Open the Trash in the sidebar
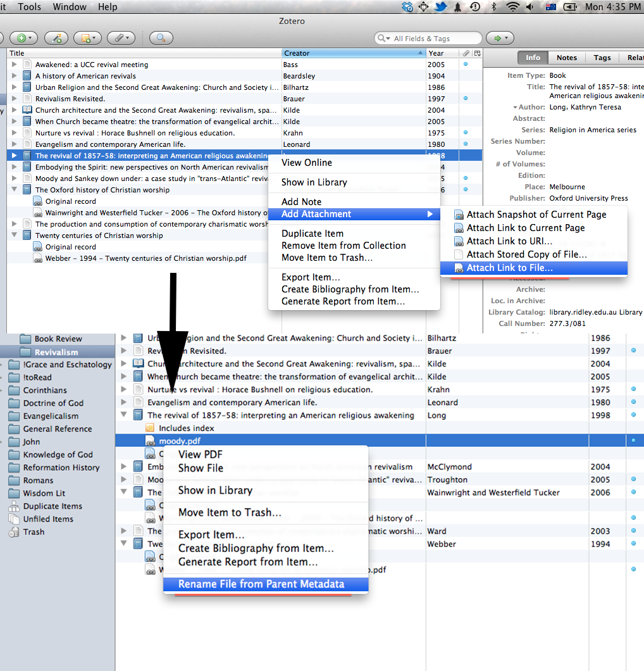This screenshot has height=671, width=644. point(34,532)
